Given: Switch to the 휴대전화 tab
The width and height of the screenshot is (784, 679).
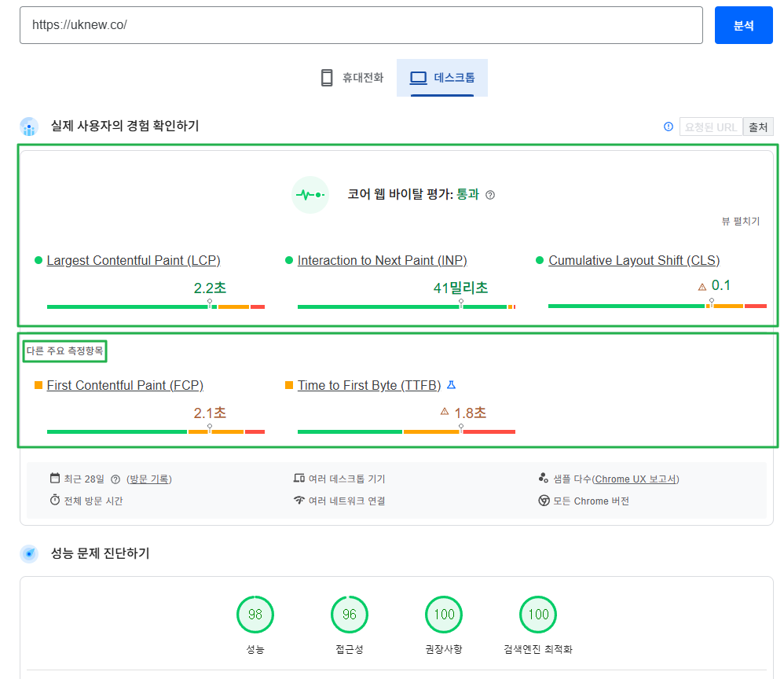Looking at the screenshot, I should pos(352,78).
